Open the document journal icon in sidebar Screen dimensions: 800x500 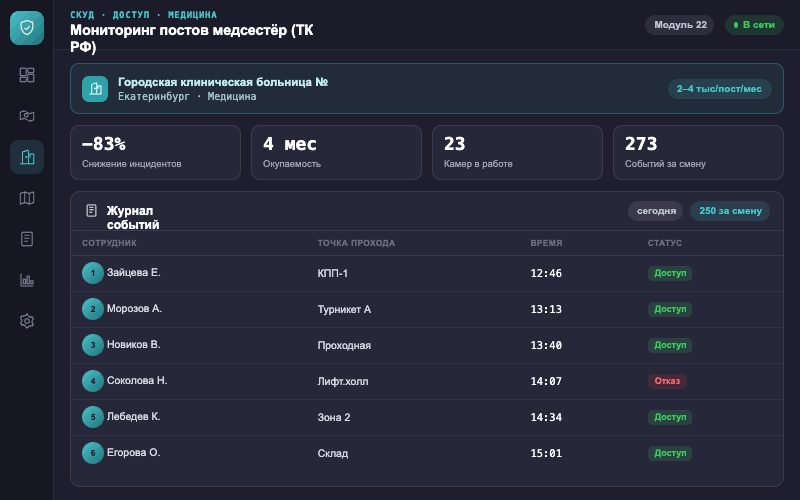pyautogui.click(x=27, y=239)
